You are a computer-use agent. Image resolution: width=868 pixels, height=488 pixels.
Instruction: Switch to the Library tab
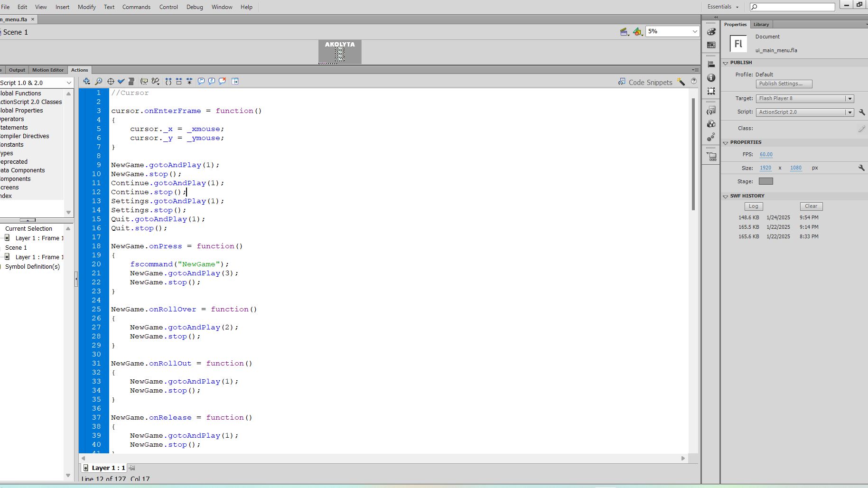point(761,25)
